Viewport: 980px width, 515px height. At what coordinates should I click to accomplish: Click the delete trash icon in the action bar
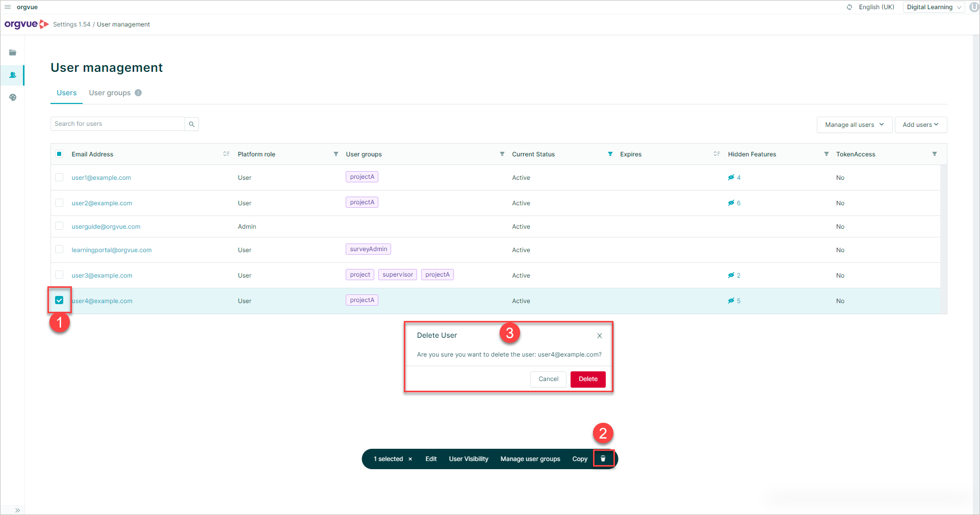[603, 458]
